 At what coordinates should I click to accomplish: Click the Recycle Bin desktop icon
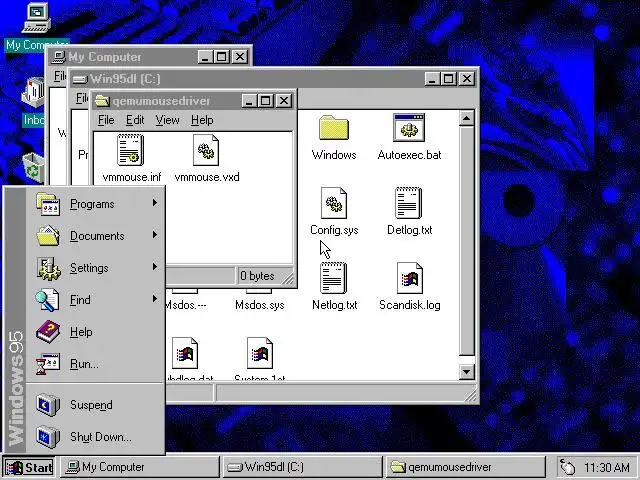(33, 167)
